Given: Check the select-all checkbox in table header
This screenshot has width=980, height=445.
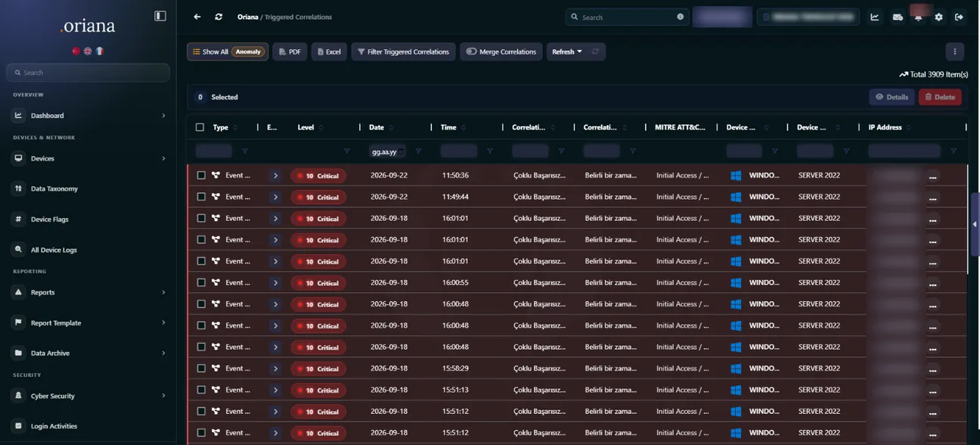Looking at the screenshot, I should pos(200,127).
